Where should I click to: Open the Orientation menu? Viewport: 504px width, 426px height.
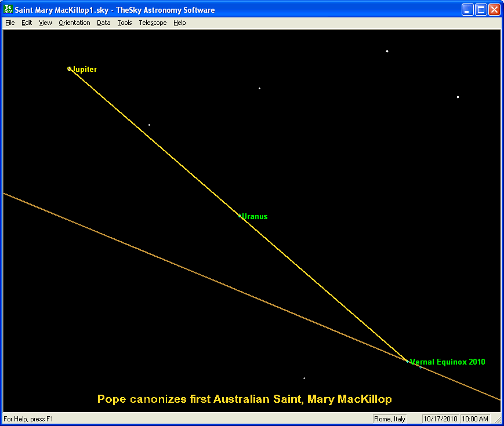pyautogui.click(x=74, y=23)
